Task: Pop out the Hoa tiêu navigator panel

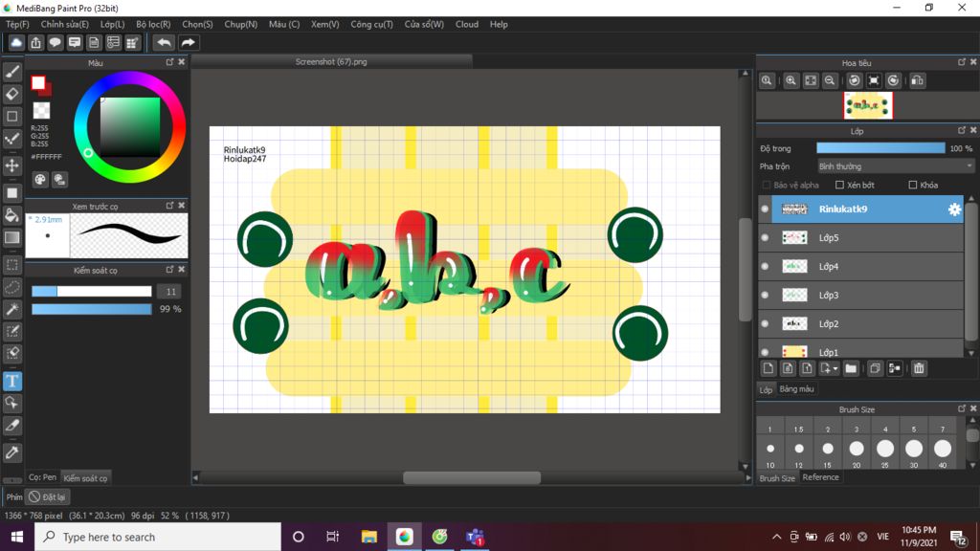Action: click(962, 62)
